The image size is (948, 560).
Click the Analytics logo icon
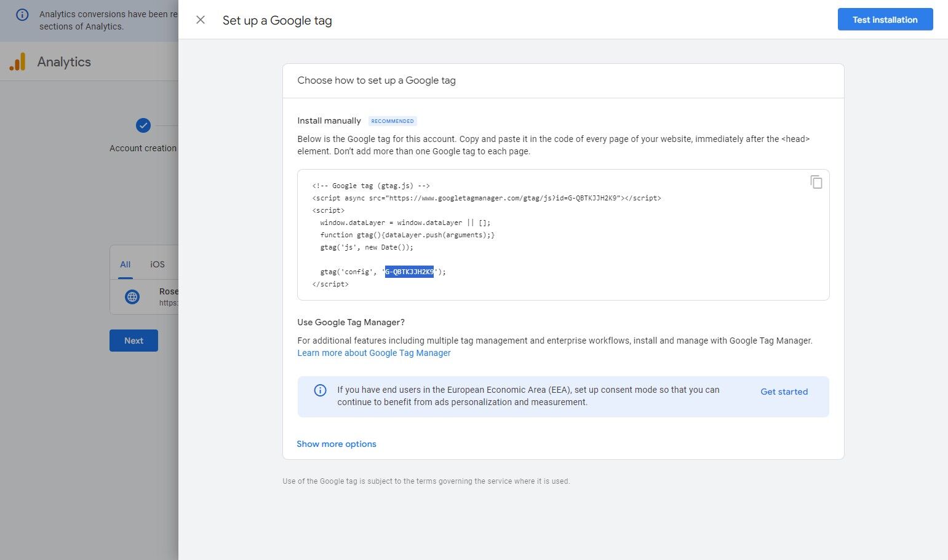17,61
